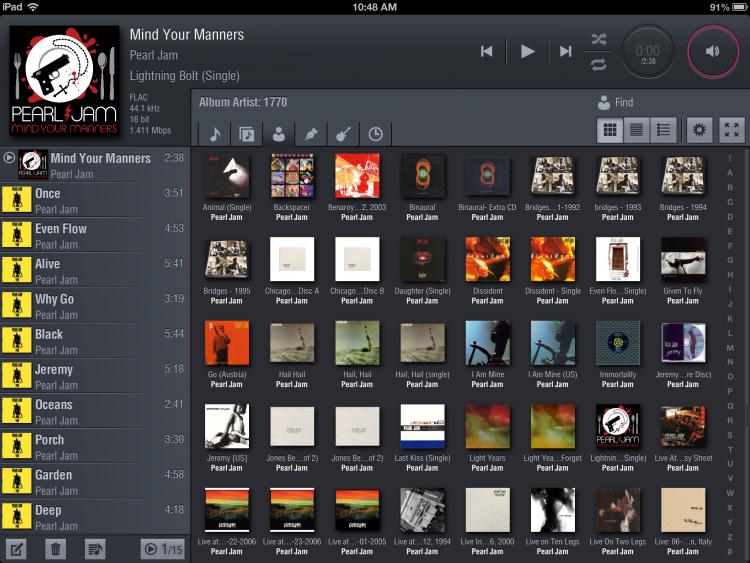Select the track Deep
The image size is (750, 563).
[95, 517]
